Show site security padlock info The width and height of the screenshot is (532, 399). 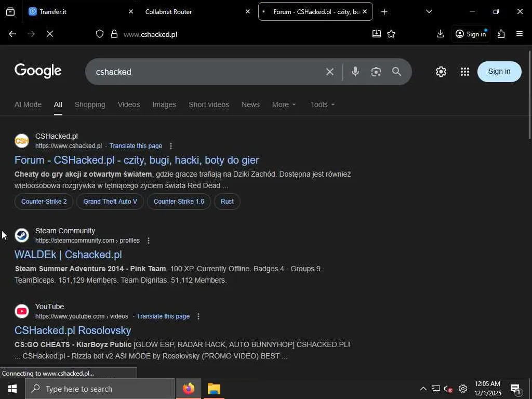pos(114,34)
